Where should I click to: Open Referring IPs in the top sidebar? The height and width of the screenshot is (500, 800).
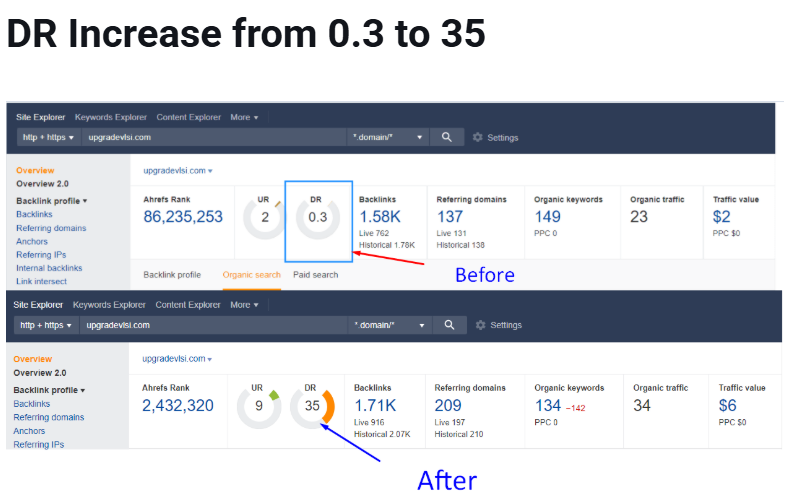click(41, 255)
